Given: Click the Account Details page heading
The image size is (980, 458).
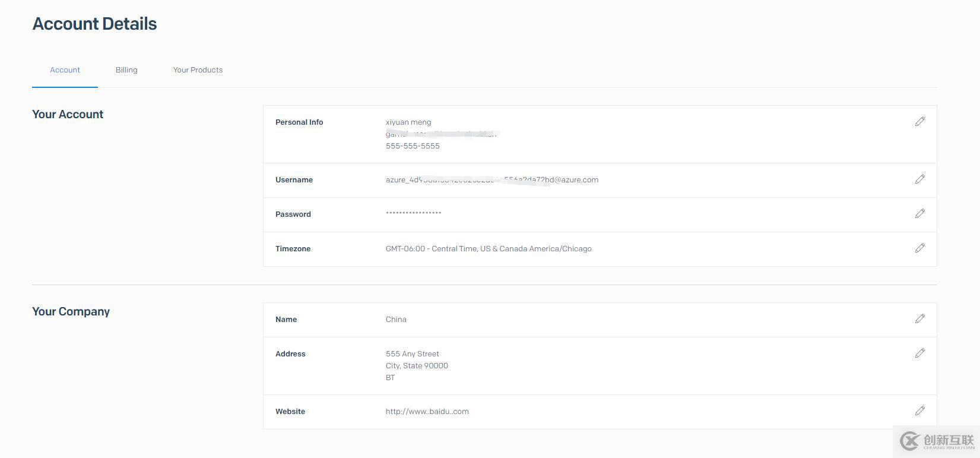Looking at the screenshot, I should click(95, 24).
